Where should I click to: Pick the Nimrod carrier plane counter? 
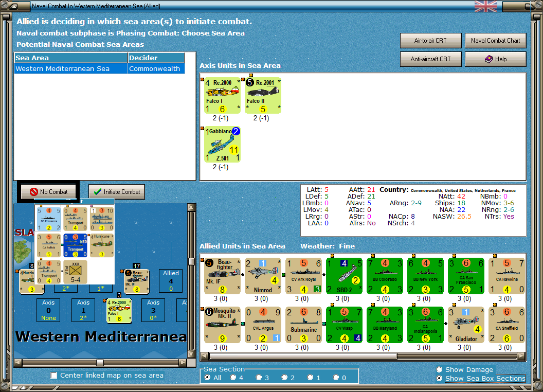pos(263,276)
